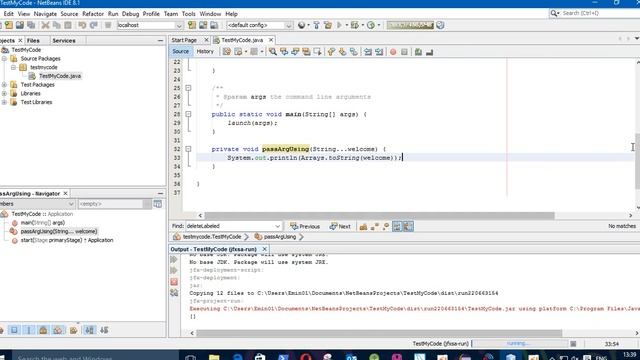This screenshot has width=640, height=360.
Task: Click the Run Project play icon
Action: coord(339,25)
